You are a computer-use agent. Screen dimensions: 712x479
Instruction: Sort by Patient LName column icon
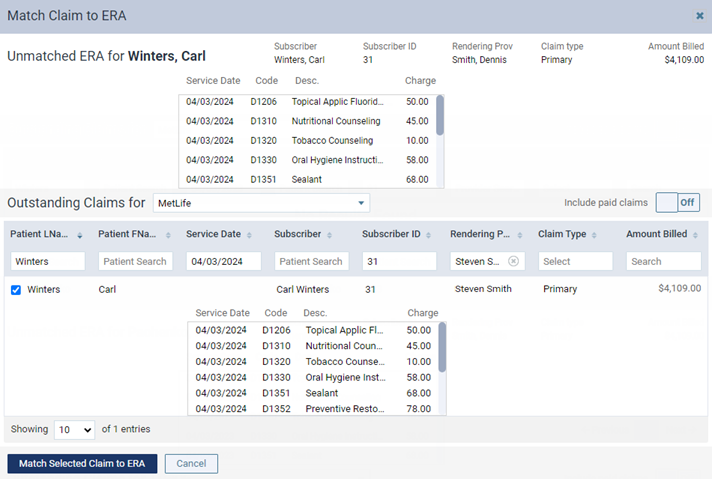pos(80,235)
